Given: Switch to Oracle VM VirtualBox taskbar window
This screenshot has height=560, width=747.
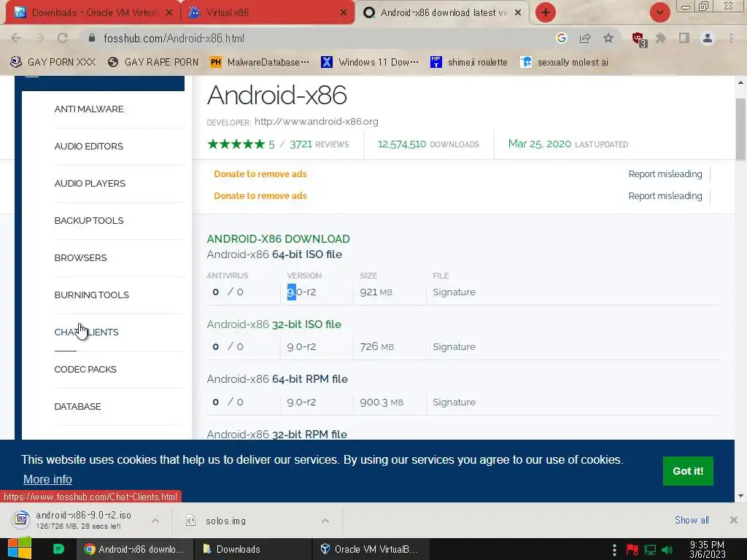Looking at the screenshot, I should click(x=371, y=549).
